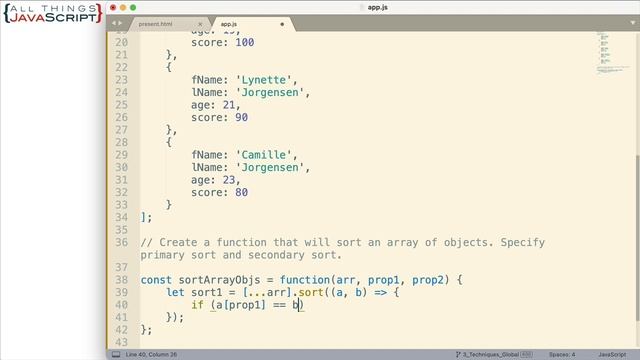Click the score: 80 value

coord(241,193)
